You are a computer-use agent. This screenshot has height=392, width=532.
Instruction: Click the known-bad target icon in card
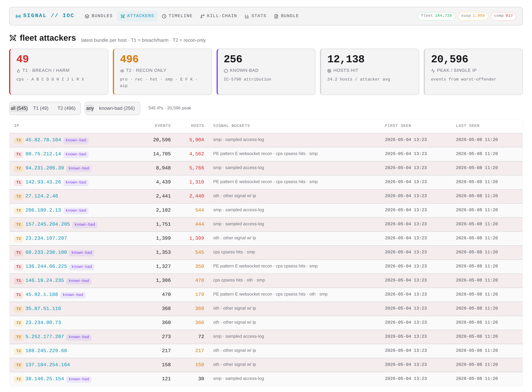226,71
